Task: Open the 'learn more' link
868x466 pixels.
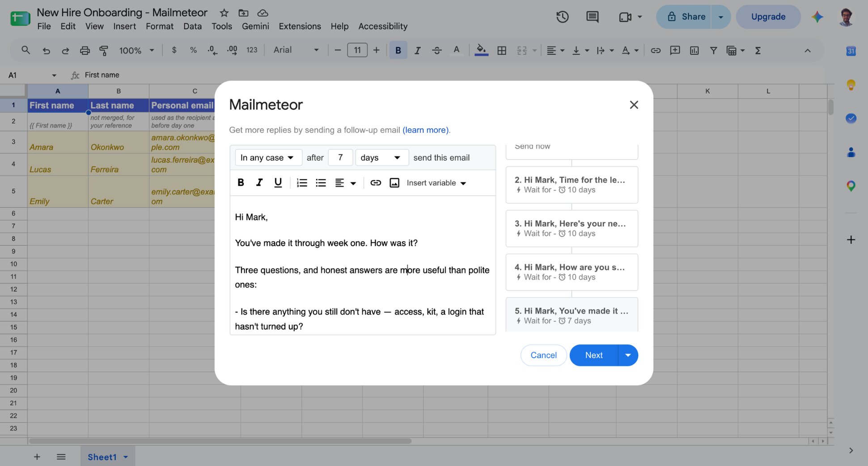Action: click(x=425, y=130)
